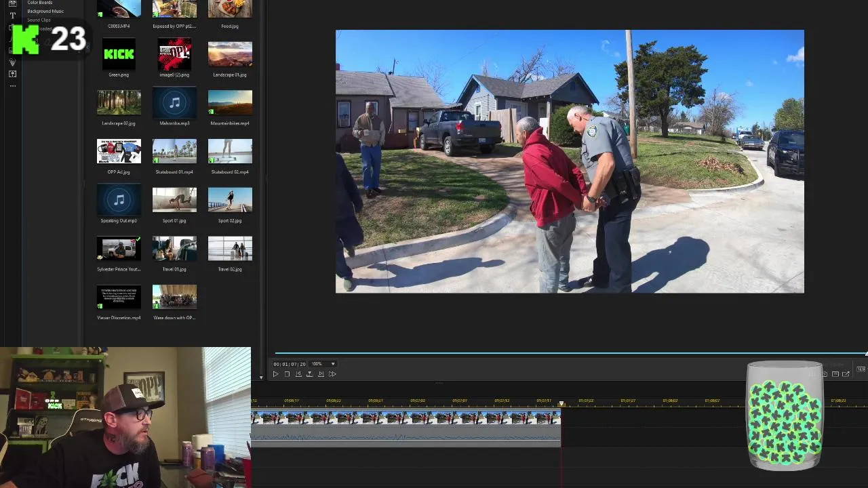This screenshot has height=488, width=868.
Task: Select the Travel 01.jpg thumbnail
Action: [174, 249]
